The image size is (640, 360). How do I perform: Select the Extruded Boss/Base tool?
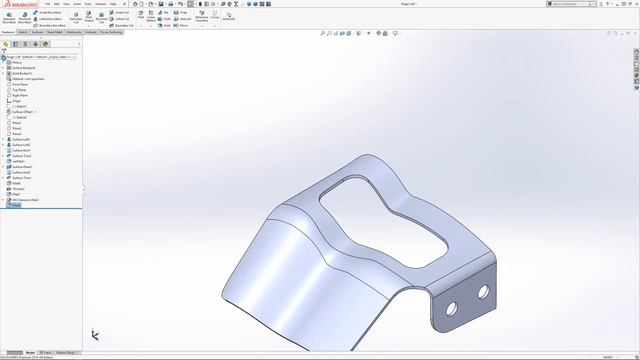tap(9, 18)
